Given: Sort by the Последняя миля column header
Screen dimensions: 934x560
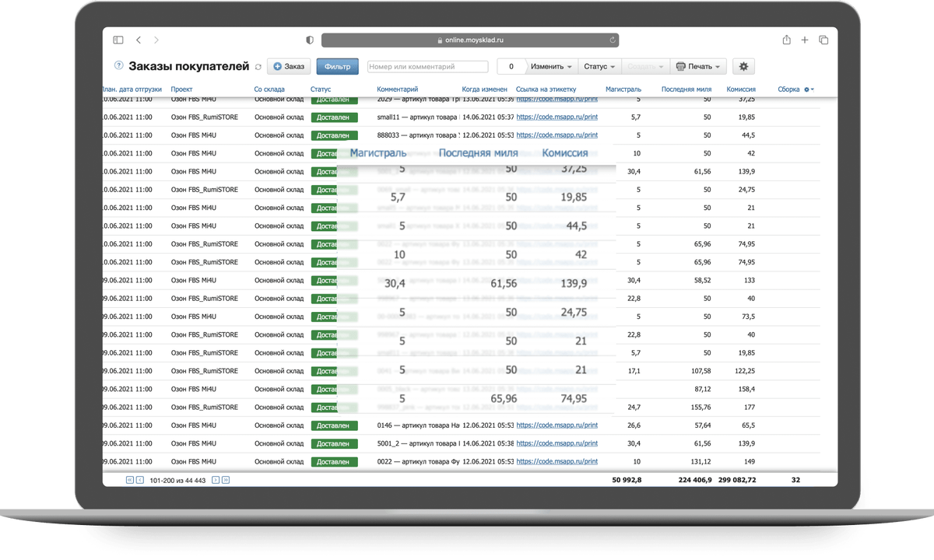Looking at the screenshot, I should coord(686,89).
